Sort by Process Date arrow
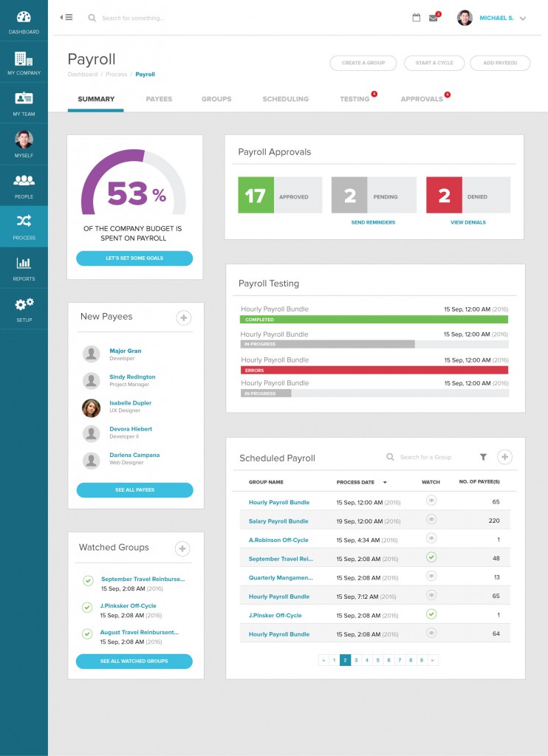548x756 pixels. [x=385, y=483]
